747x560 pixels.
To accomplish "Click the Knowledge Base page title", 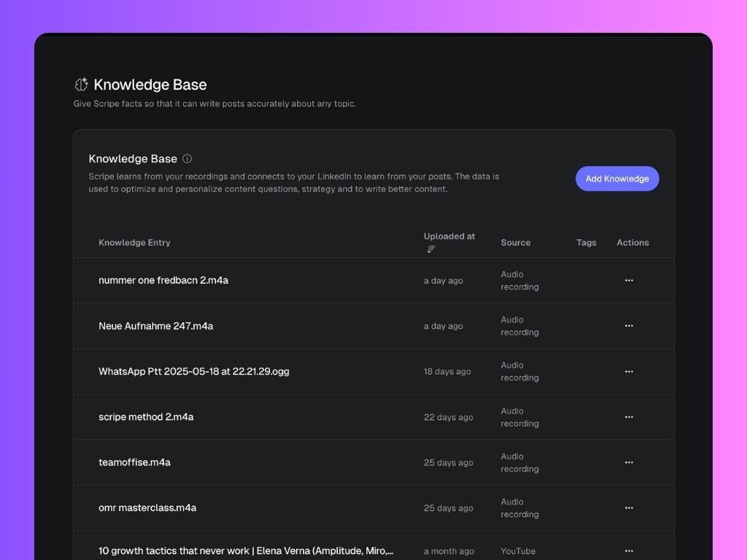I will [150, 85].
